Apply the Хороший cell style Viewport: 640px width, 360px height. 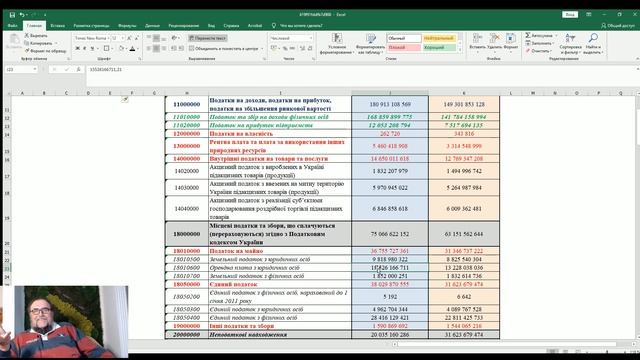coord(439,47)
